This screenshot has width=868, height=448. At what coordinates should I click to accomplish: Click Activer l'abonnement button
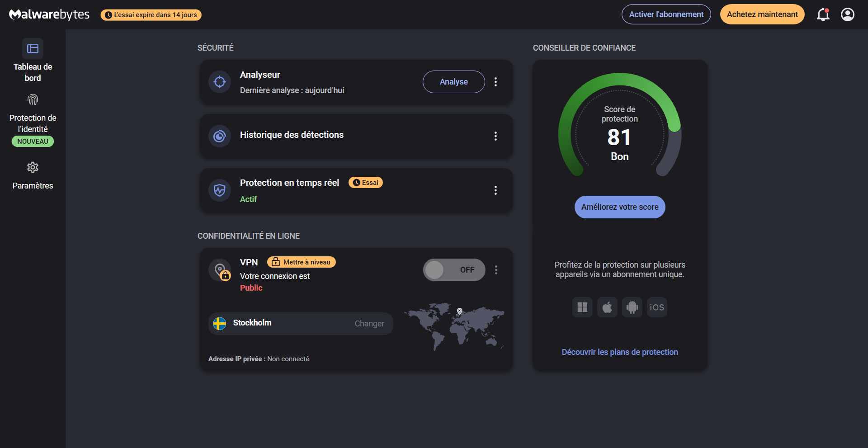point(666,14)
